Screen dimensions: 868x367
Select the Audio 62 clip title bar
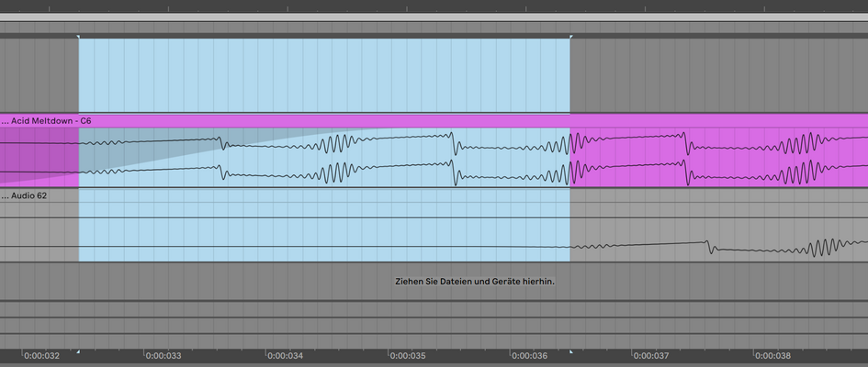coord(434,195)
